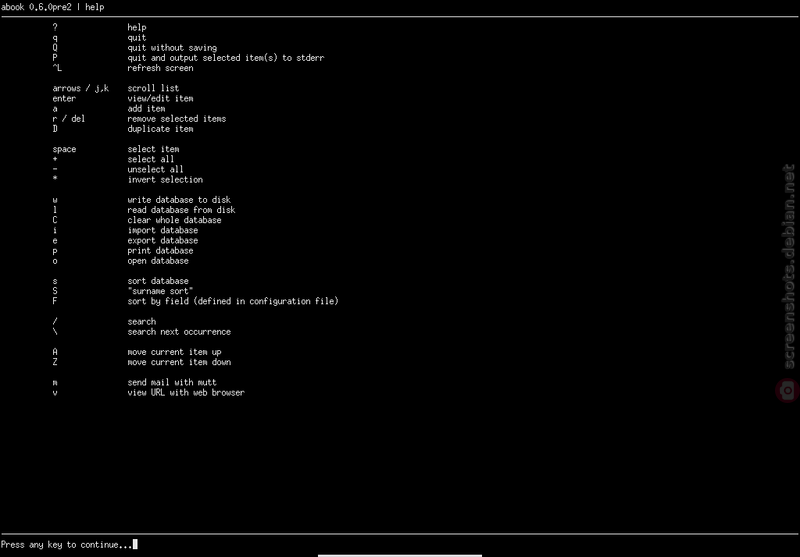Click the 'refresh screen' help line

tap(160, 68)
